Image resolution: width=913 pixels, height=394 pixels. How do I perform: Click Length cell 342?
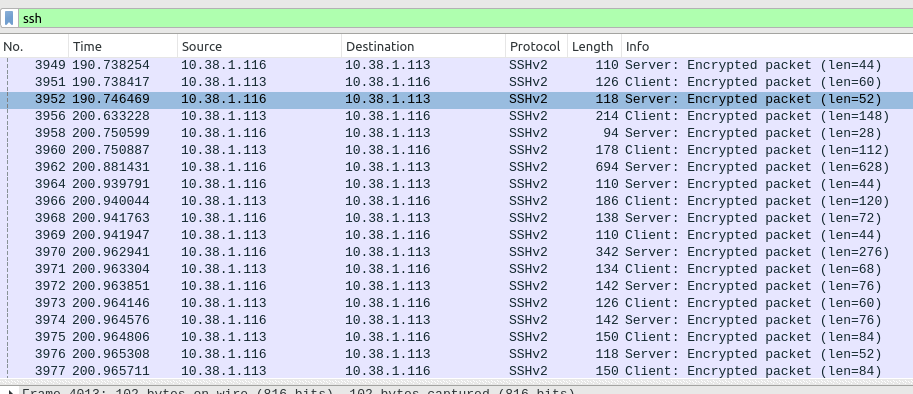(607, 252)
